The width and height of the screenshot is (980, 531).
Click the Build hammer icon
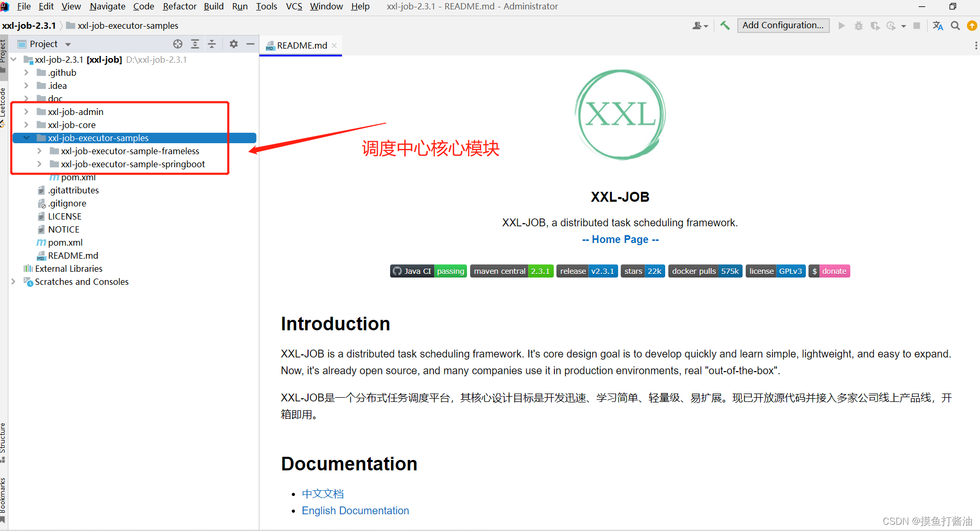(725, 25)
